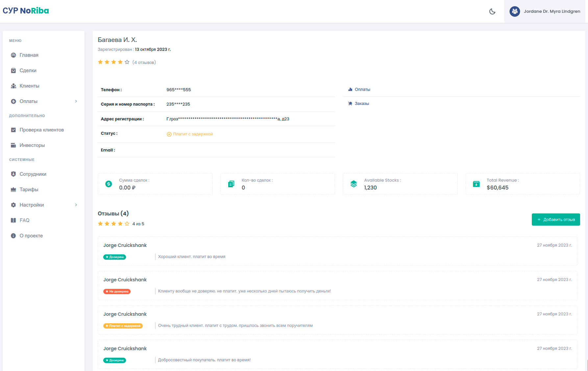Click the Проверка клиентов checkmark icon
Screen dimensions: 588x371
tap(13, 130)
